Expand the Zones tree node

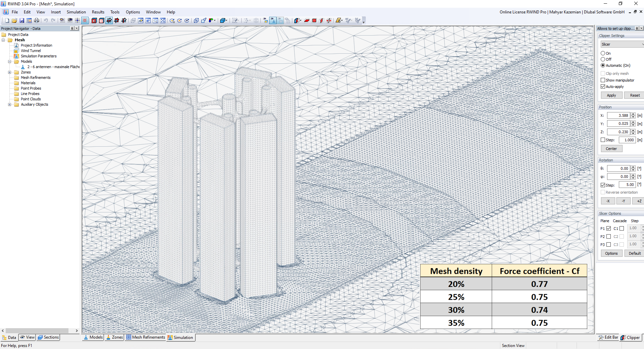(9, 72)
